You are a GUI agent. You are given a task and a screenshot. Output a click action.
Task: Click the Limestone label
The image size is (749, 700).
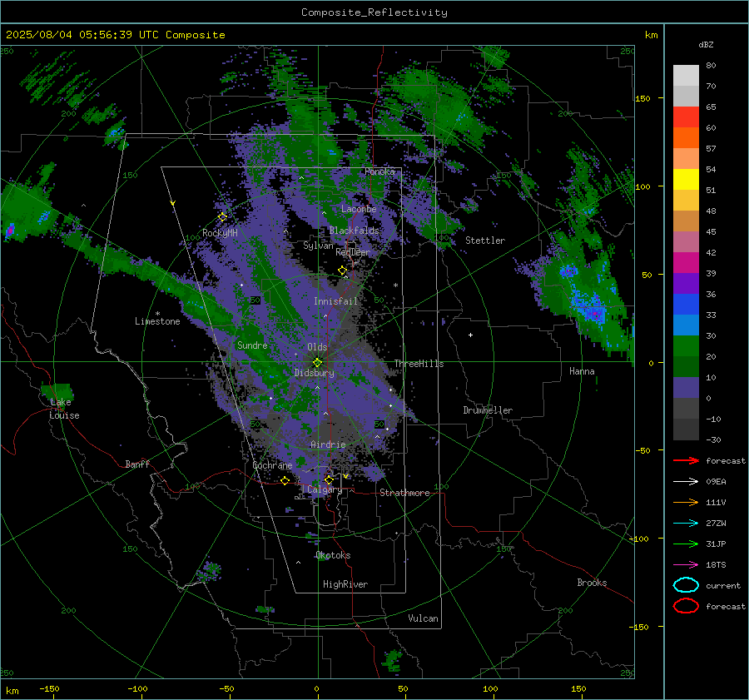[157, 321]
